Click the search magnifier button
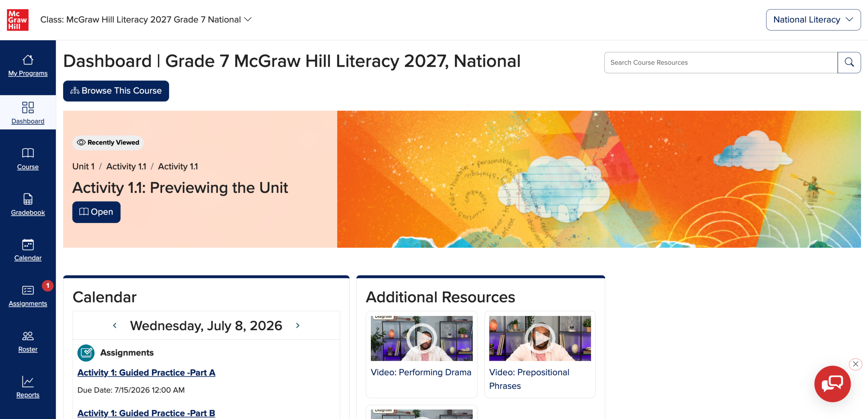The image size is (868, 419). pos(849,62)
